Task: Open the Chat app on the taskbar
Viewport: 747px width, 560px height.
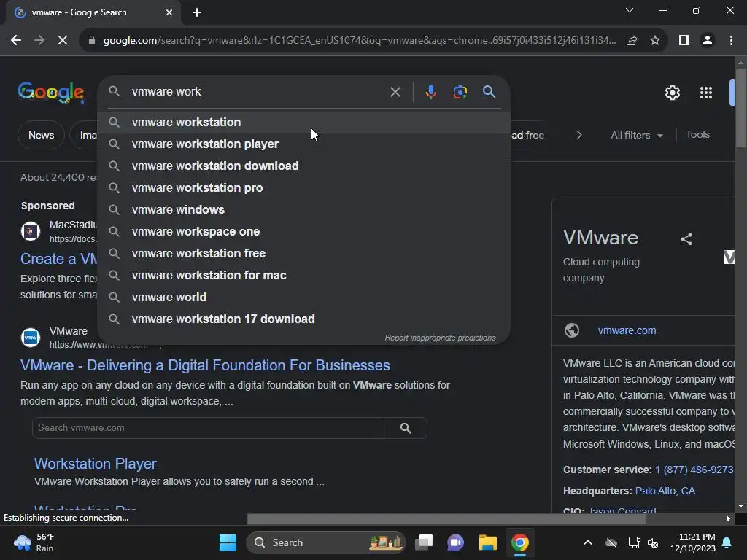Action: pyautogui.click(x=455, y=542)
